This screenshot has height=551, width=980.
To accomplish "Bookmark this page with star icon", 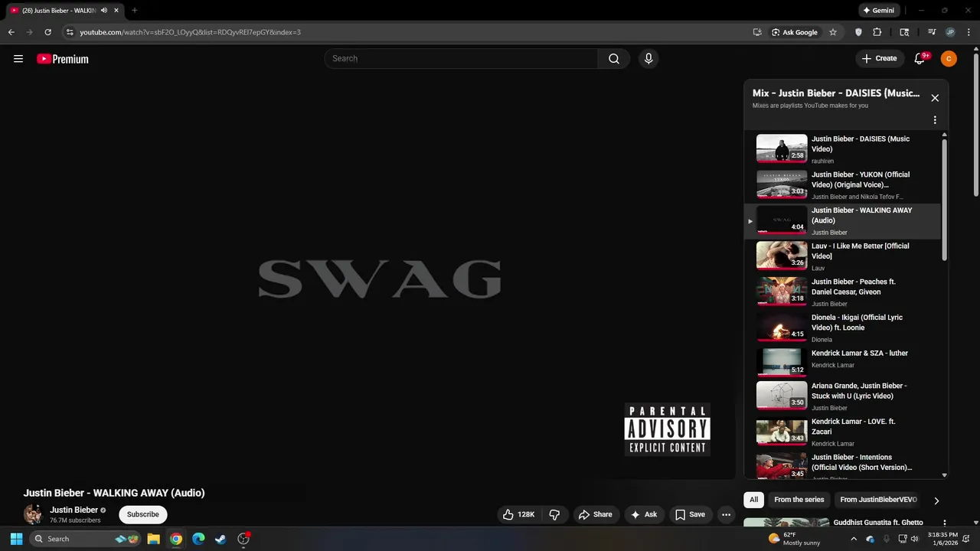I will tap(833, 32).
